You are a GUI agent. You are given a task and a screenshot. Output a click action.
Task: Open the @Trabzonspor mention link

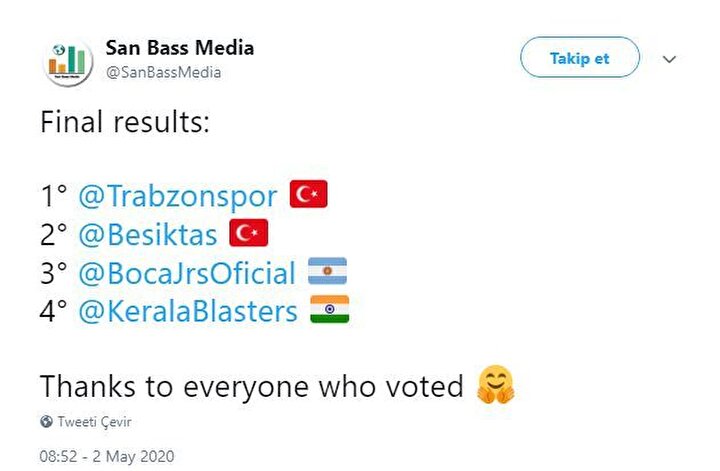178,196
